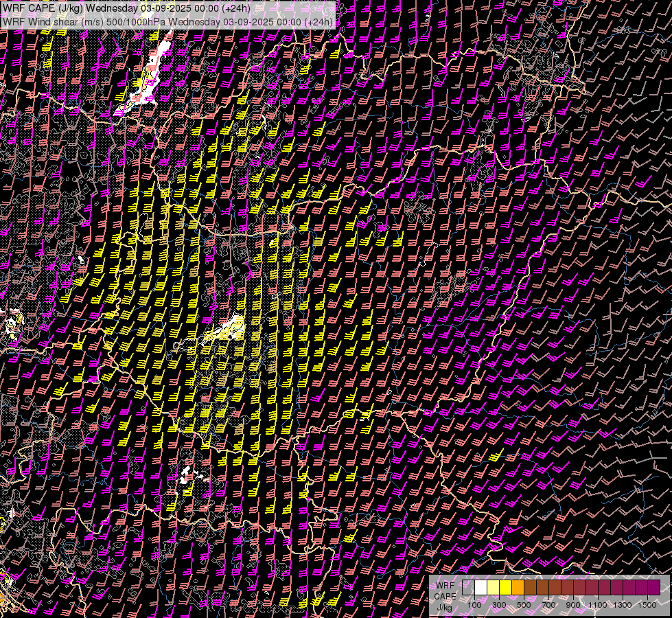The height and width of the screenshot is (618, 672).
Task: Click the WRF Wind shear title line
Action: (x=167, y=21)
